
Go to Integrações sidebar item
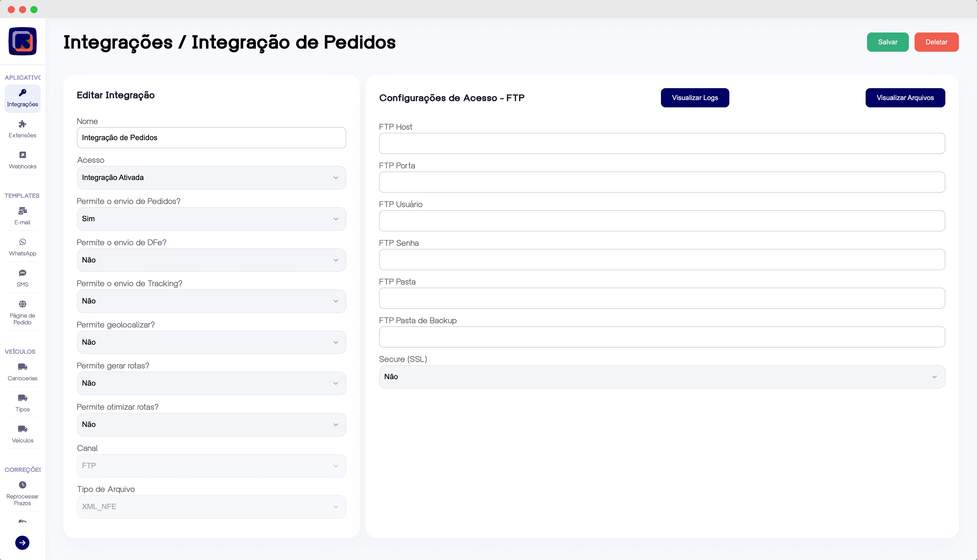pyautogui.click(x=22, y=98)
